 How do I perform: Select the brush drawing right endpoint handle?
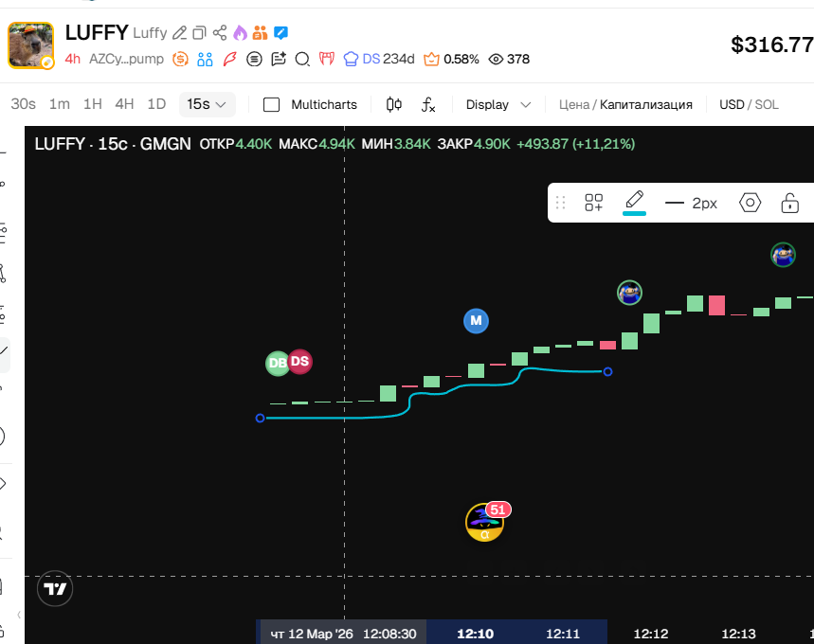[x=608, y=371]
